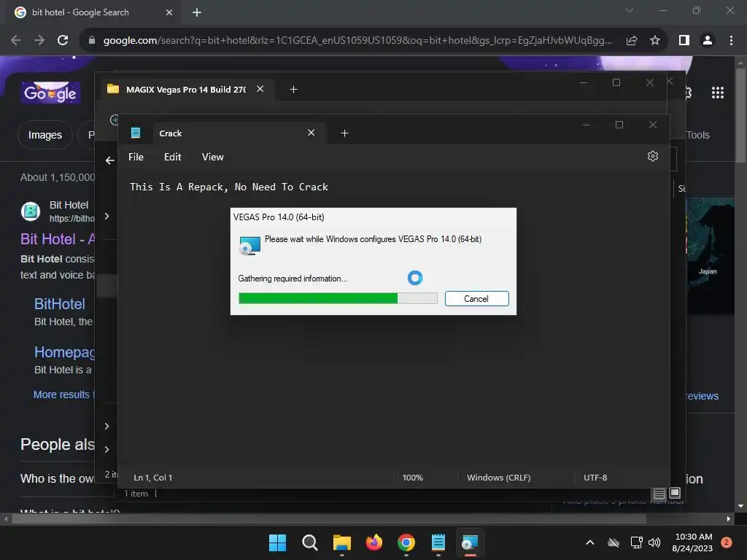Image resolution: width=747 pixels, height=560 pixels.
Task: Open the Bit Hotel search result title
Action: (58, 239)
